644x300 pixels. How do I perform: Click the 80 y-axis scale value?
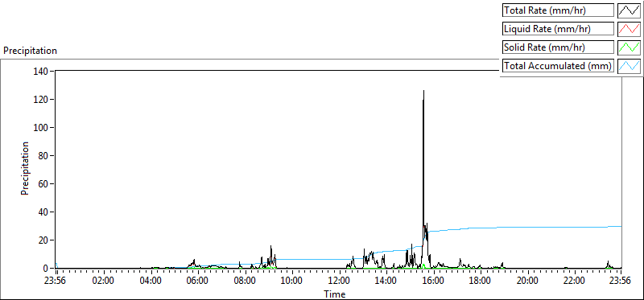click(44, 156)
